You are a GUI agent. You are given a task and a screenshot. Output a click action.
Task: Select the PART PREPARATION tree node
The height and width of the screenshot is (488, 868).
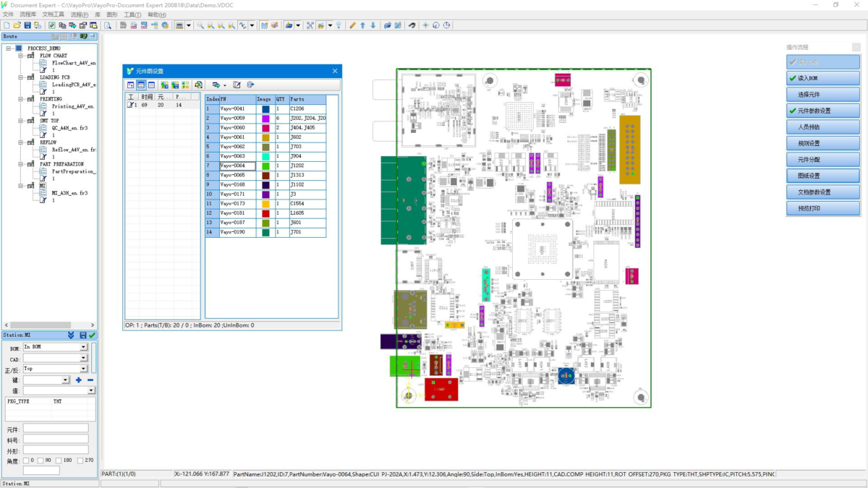[61, 164]
